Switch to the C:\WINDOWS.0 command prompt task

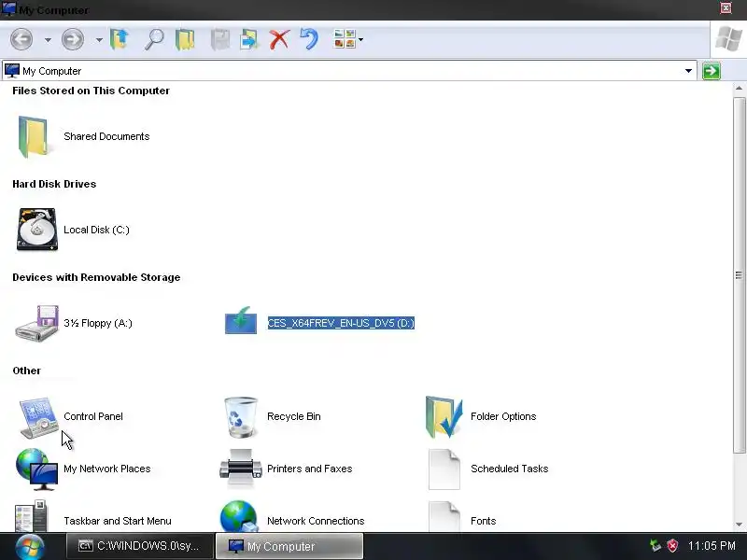click(x=139, y=546)
